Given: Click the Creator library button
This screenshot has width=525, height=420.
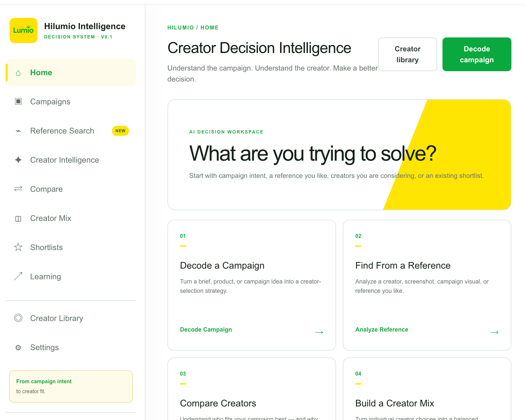Looking at the screenshot, I should point(408,54).
